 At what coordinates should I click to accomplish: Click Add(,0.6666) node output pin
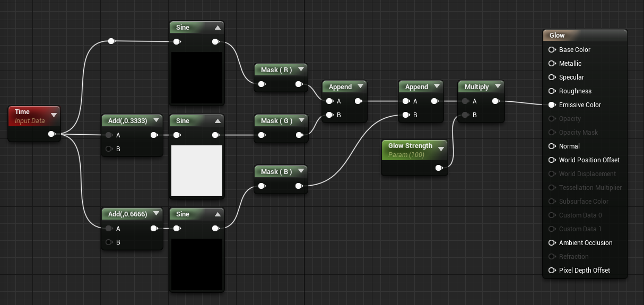pos(154,229)
